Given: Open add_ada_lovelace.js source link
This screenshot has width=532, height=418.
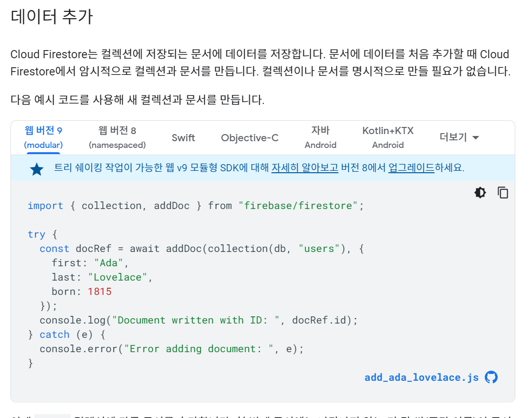Looking at the screenshot, I should point(421,377).
